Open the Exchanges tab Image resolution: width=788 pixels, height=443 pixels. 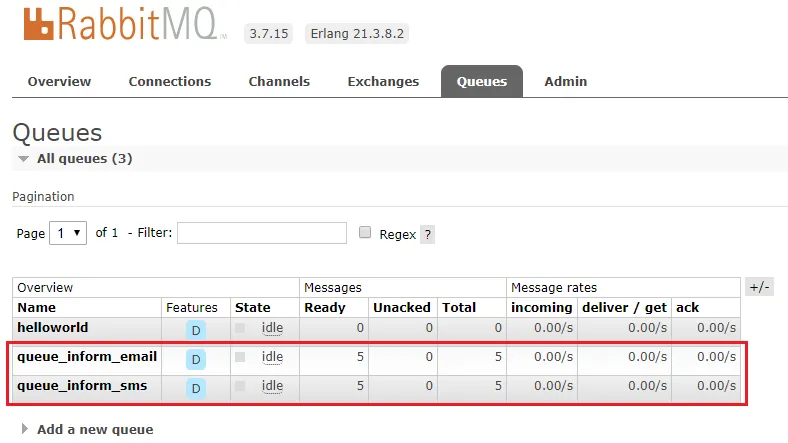pos(385,82)
